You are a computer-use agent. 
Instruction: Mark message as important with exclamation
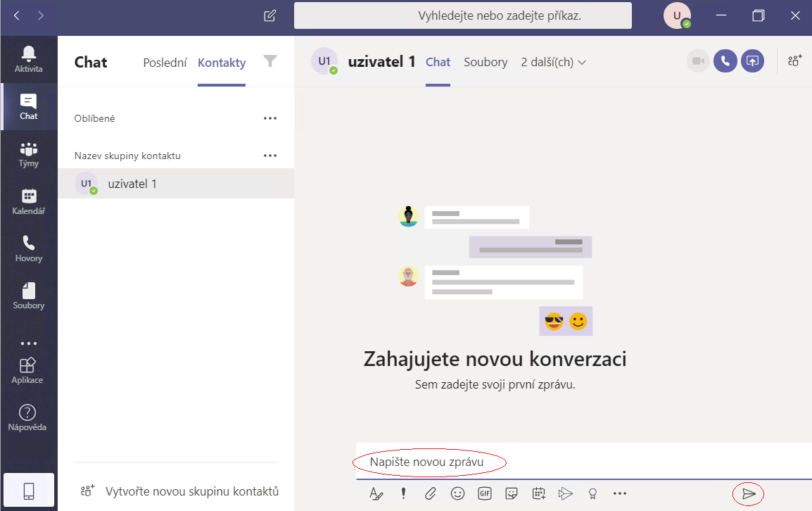pyautogui.click(x=403, y=493)
